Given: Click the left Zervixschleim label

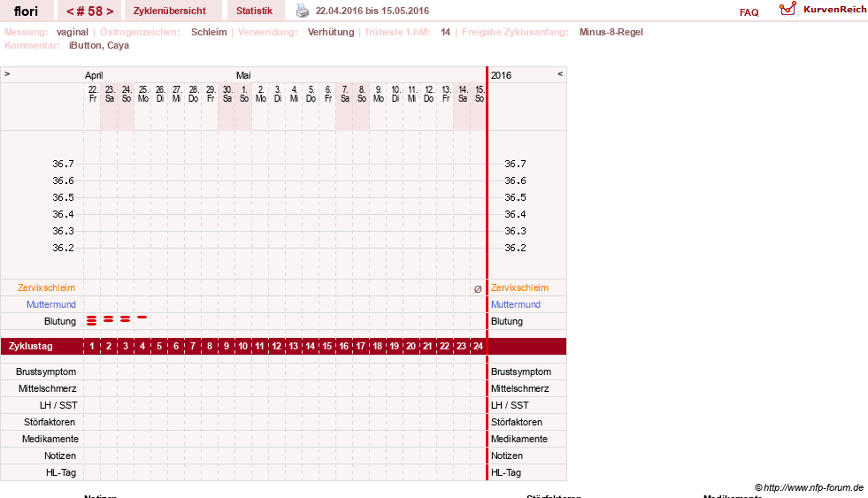Looking at the screenshot, I should [47, 287].
